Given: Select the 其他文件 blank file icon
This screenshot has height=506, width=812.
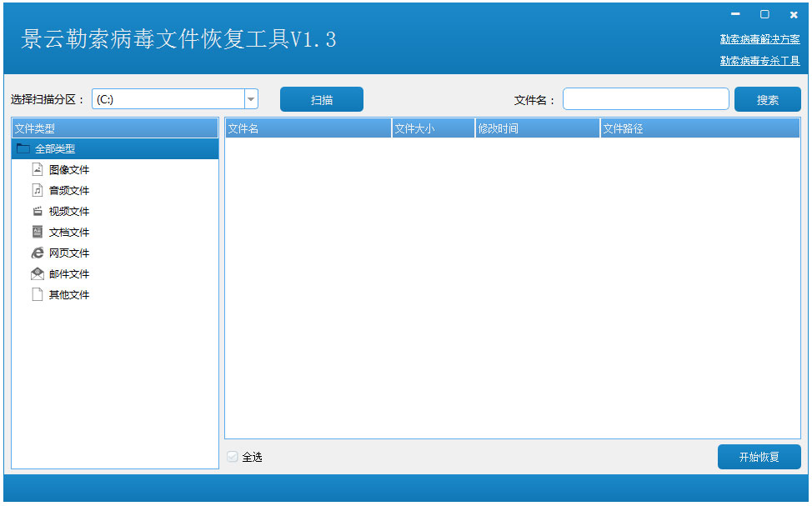Looking at the screenshot, I should click(x=38, y=293).
